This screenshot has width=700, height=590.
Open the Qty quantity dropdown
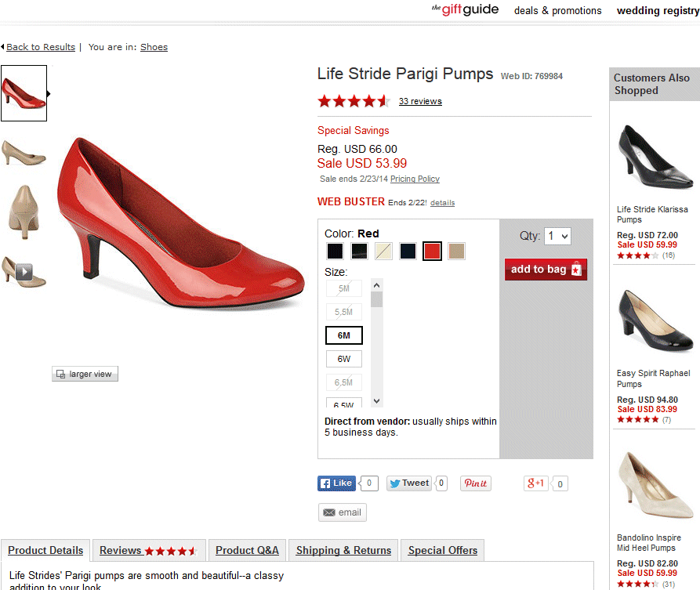pos(558,236)
